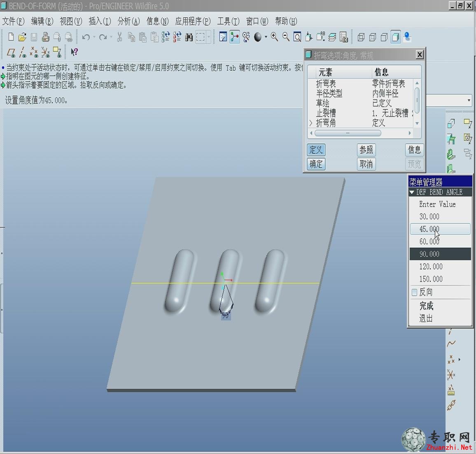The image size is (476, 454).
Task: Select the 45.000 angle option
Action: tap(440, 229)
